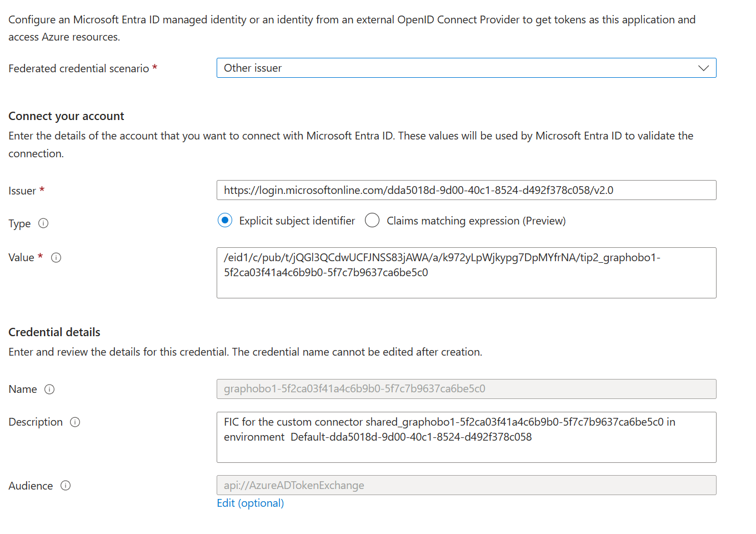Focus the Value subject identifier text area
The image size is (756, 534).
(x=465, y=273)
